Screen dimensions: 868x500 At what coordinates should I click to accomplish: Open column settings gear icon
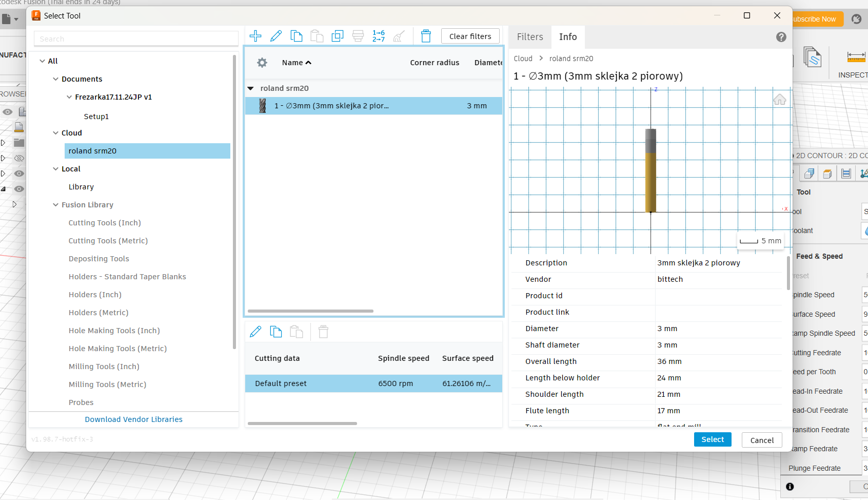click(x=262, y=63)
